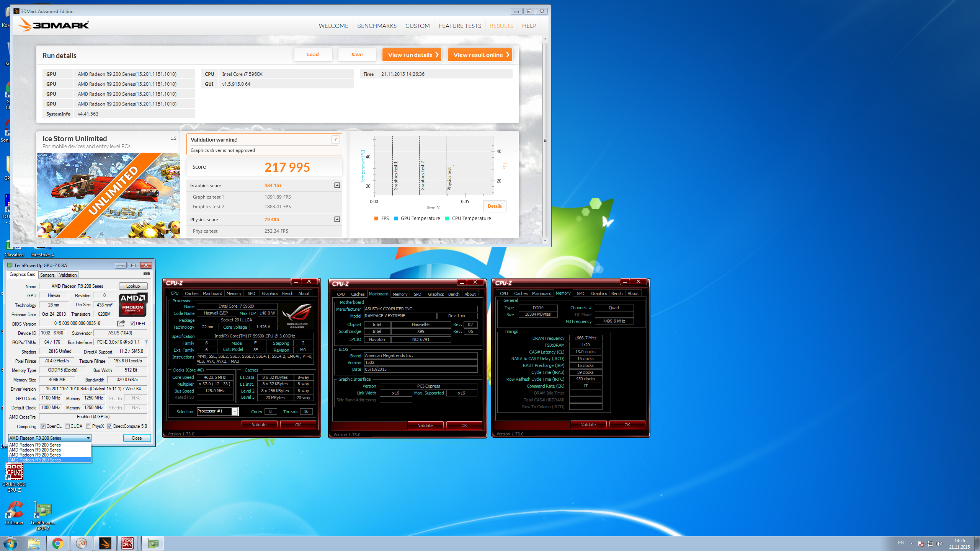
Task: Open the Caches tab in CPU-Z CPU window
Action: [x=191, y=293]
